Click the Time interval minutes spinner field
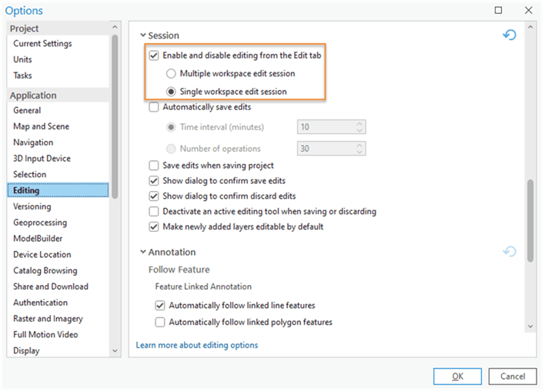545x392 pixels. pos(326,127)
